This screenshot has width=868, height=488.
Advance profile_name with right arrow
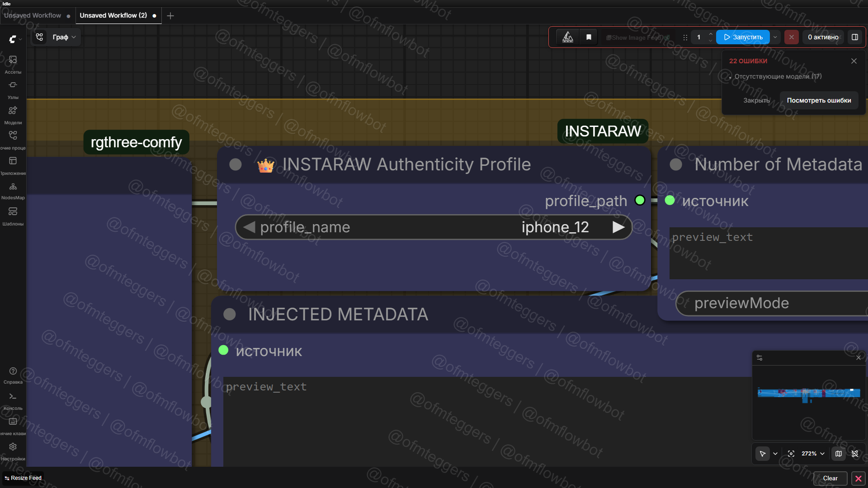click(618, 227)
